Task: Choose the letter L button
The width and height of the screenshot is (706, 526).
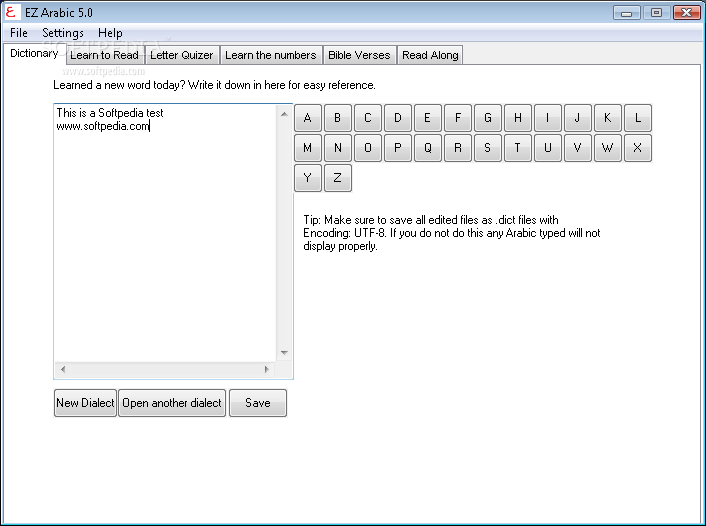Action: (x=638, y=118)
